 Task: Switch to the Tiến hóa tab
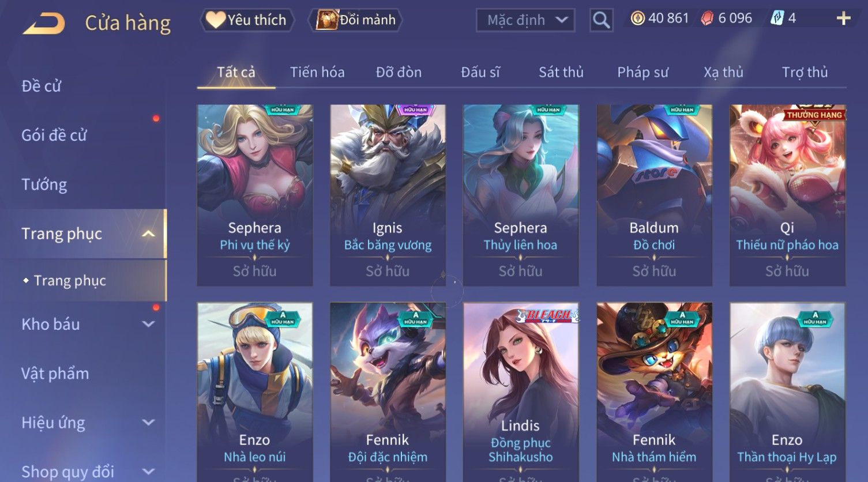tap(317, 72)
